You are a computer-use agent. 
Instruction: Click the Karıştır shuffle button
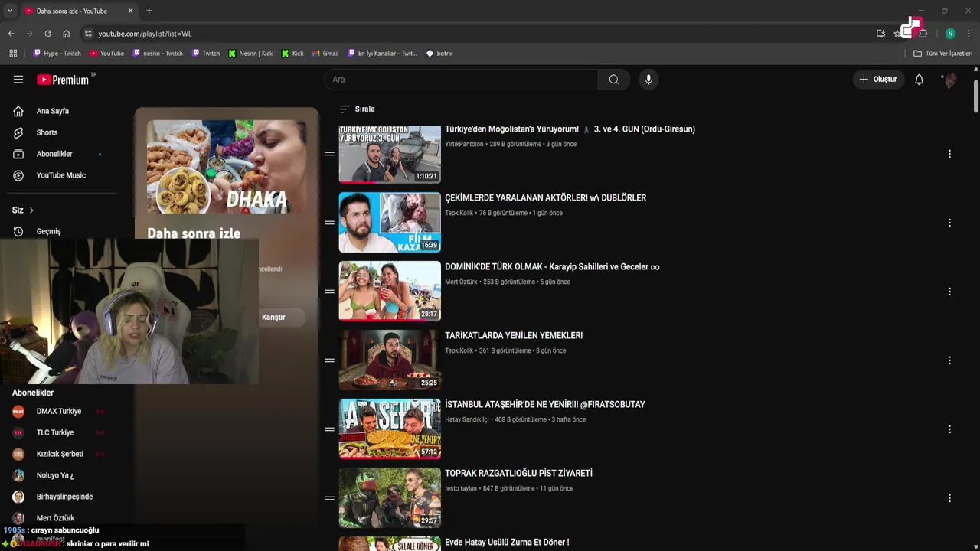click(273, 318)
